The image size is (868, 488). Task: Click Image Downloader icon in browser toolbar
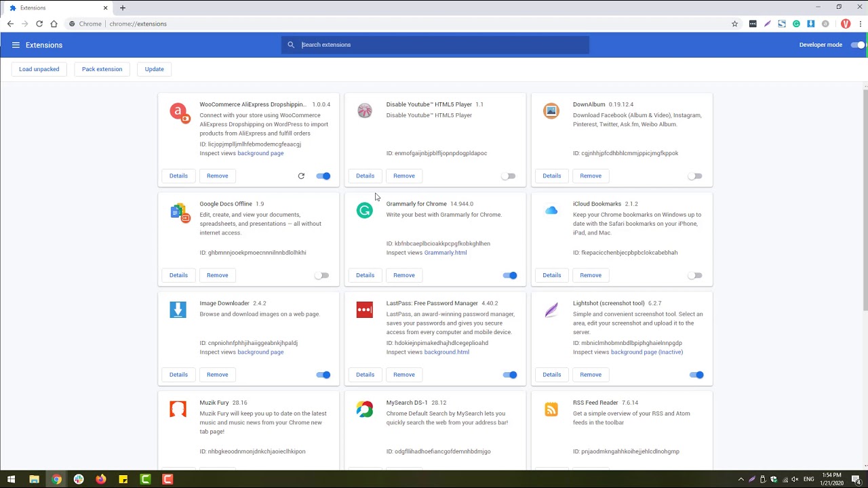coord(810,24)
